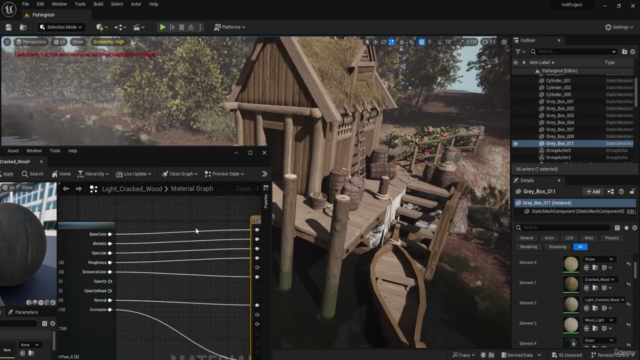Toggle the Rendering filter in Details panel

tap(529, 247)
